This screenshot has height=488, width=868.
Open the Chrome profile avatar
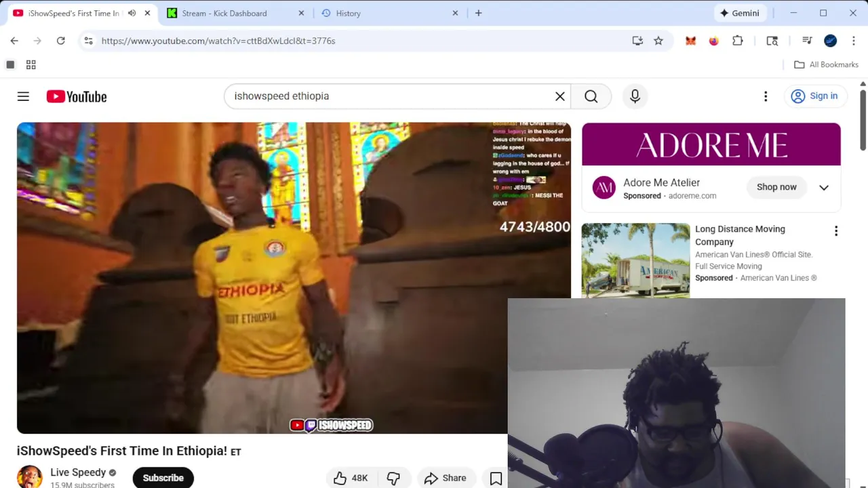[831, 41]
